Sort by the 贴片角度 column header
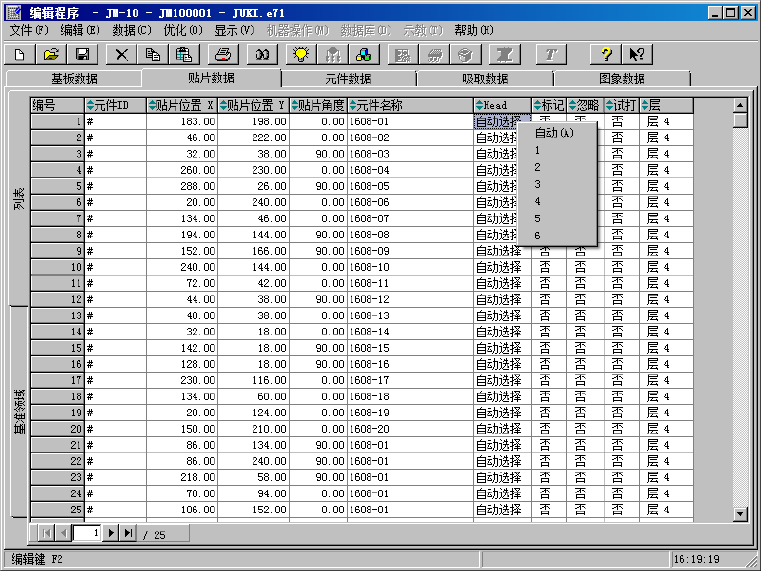Viewport: 761px width, 571px height. coord(318,105)
